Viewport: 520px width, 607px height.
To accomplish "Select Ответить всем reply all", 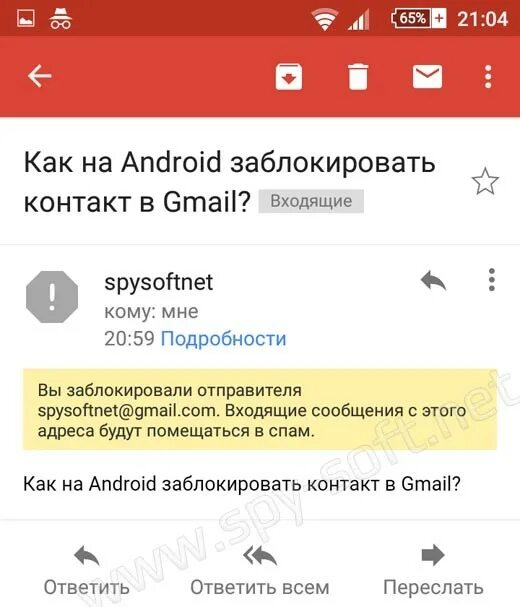I will coord(260,571).
